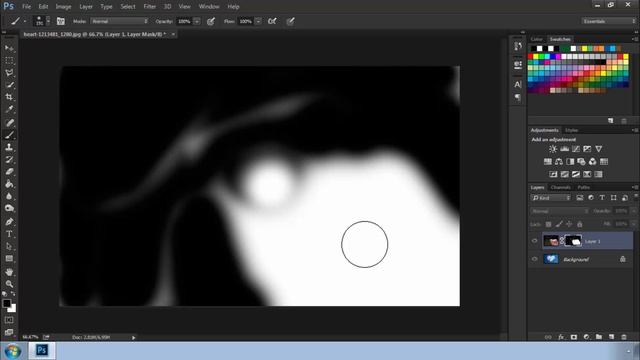Click the foreground color swatch
This screenshot has height=360, width=640.
click(6, 303)
